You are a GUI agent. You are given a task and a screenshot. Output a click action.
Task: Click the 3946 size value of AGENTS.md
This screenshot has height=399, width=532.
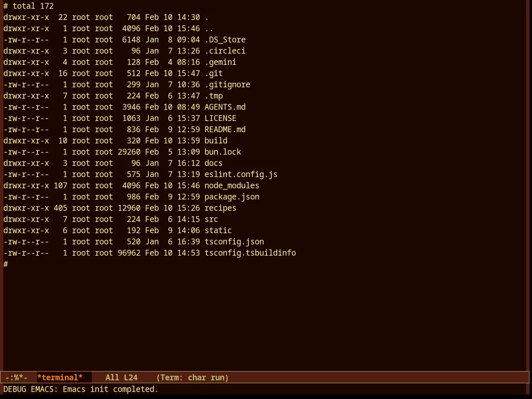(131, 107)
